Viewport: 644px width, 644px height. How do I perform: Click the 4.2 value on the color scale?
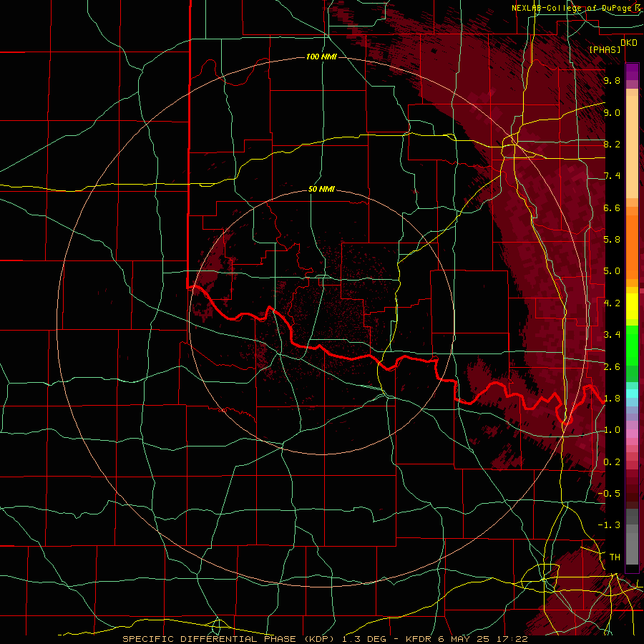pos(612,303)
